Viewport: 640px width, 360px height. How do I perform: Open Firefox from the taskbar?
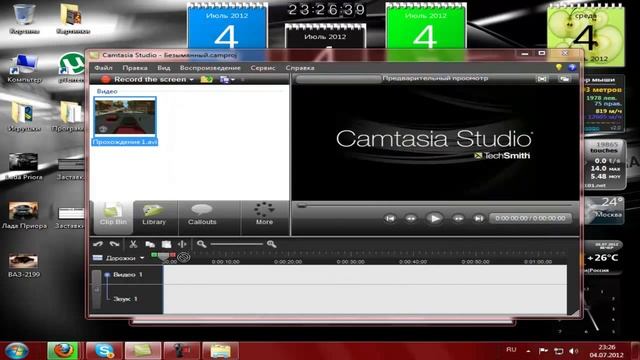tap(62, 351)
